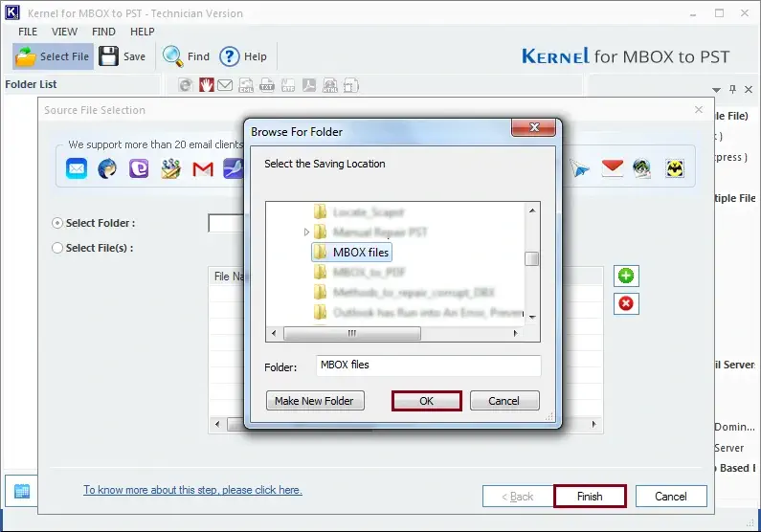Click the Folder List panel title
761x532 pixels.
pyautogui.click(x=31, y=84)
